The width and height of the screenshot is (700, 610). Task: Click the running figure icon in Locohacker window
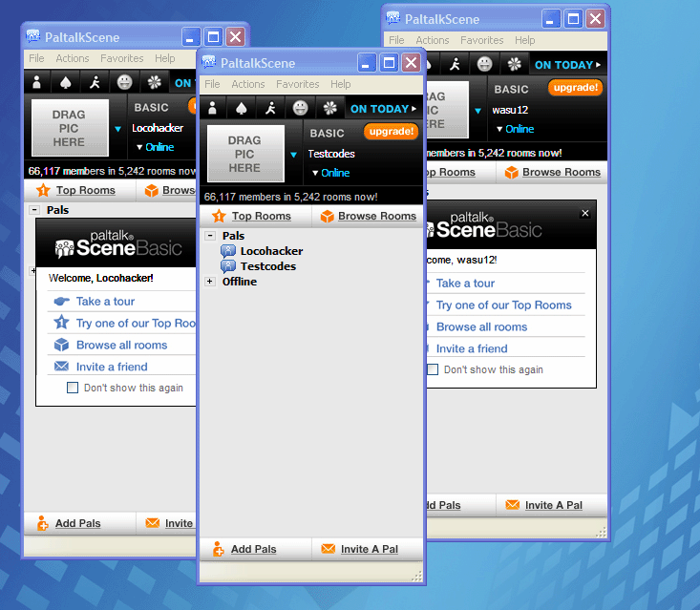(x=95, y=82)
